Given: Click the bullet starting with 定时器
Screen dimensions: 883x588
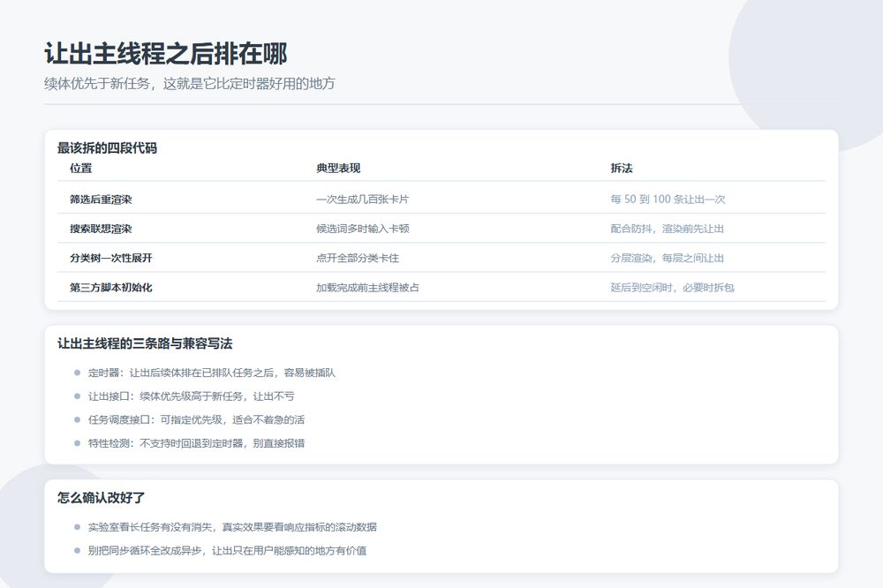Looking at the screenshot, I should (211, 373).
